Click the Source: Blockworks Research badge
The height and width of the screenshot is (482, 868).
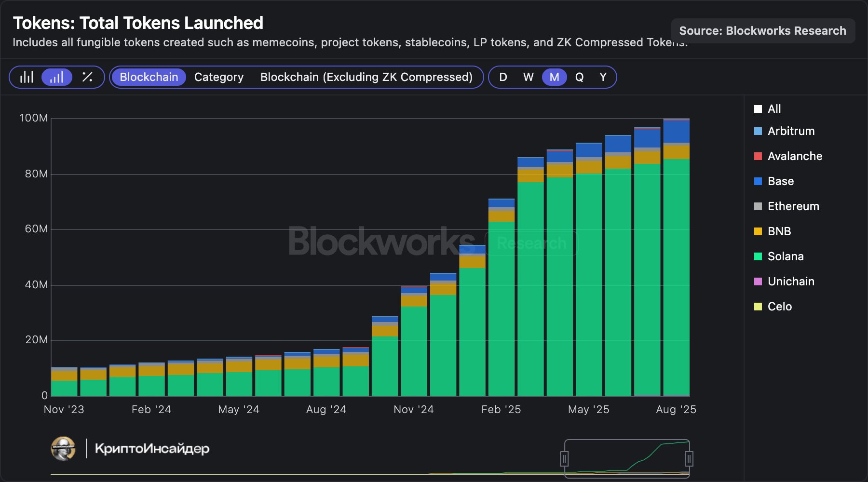[x=763, y=31]
